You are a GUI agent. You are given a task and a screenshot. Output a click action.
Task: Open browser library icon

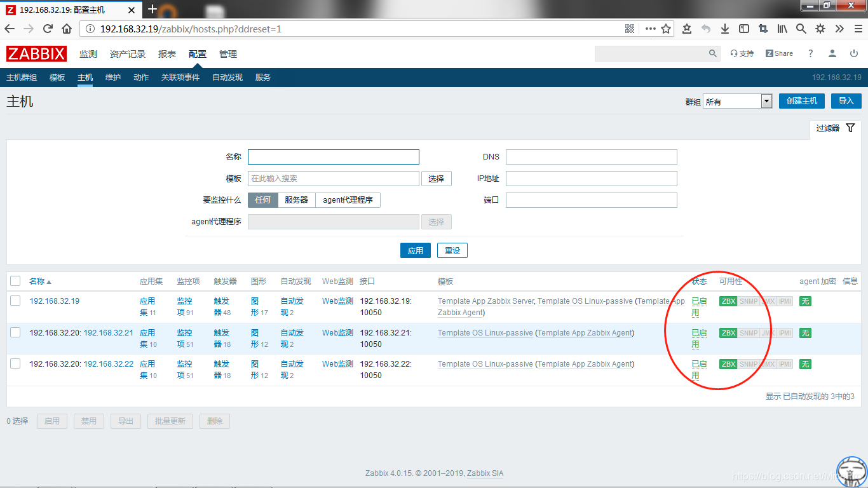click(x=782, y=29)
